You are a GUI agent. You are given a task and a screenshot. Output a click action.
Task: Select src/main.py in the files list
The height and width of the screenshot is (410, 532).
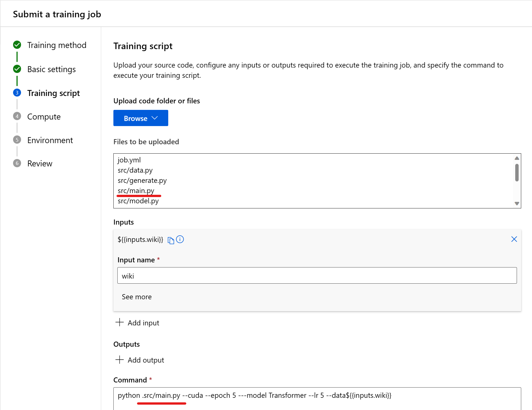[136, 191]
